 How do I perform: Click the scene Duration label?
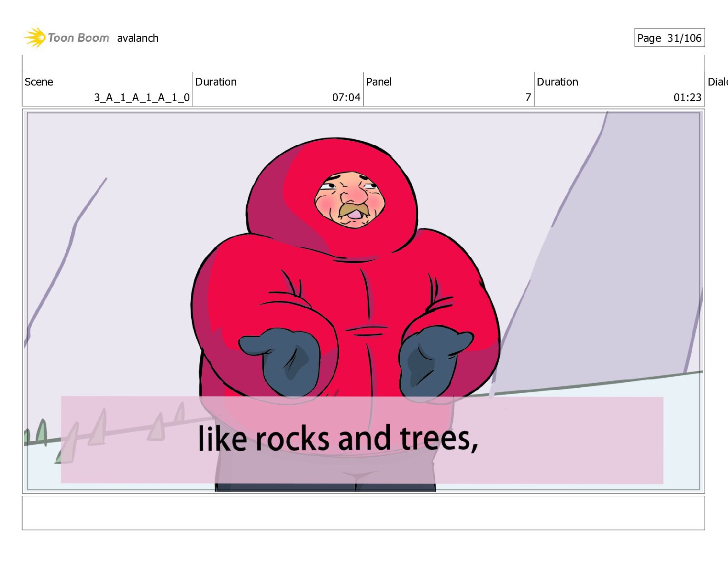[216, 82]
